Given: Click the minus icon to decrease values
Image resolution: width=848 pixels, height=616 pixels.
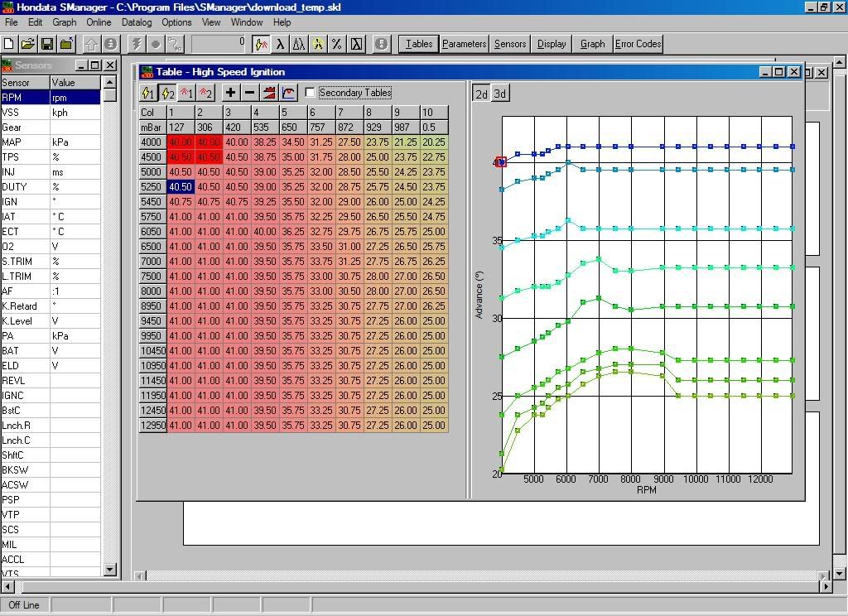Looking at the screenshot, I should pos(249,93).
